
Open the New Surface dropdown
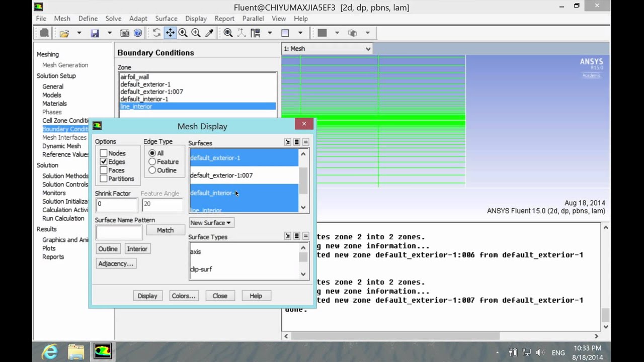click(x=211, y=223)
